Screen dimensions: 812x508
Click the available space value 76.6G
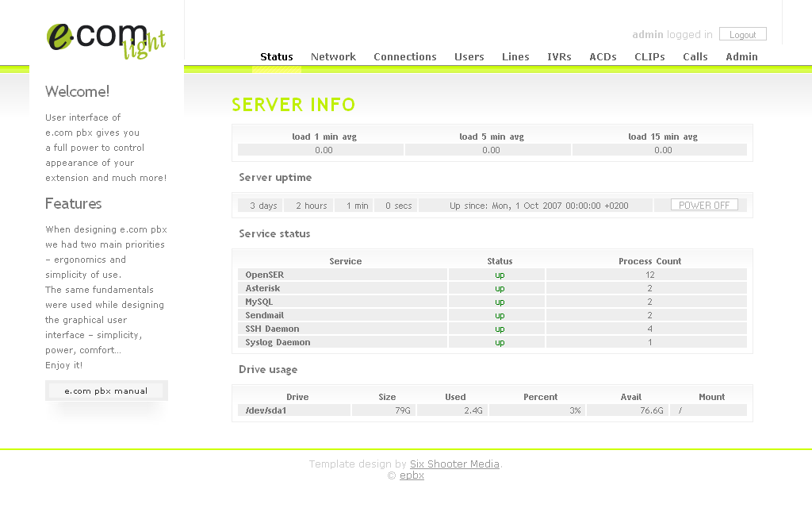[x=652, y=410]
